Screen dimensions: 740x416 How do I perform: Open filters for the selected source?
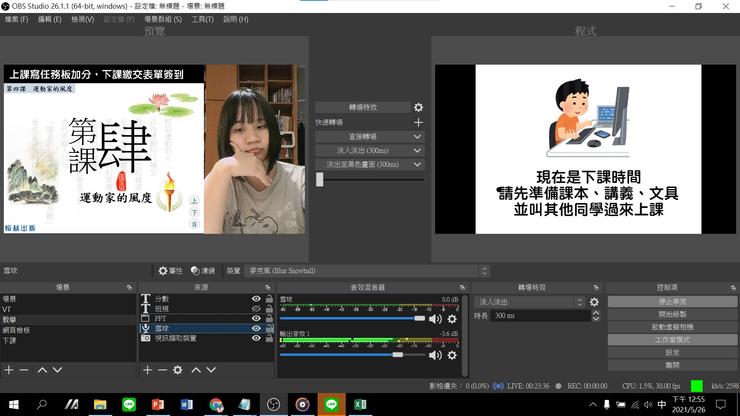pos(203,271)
